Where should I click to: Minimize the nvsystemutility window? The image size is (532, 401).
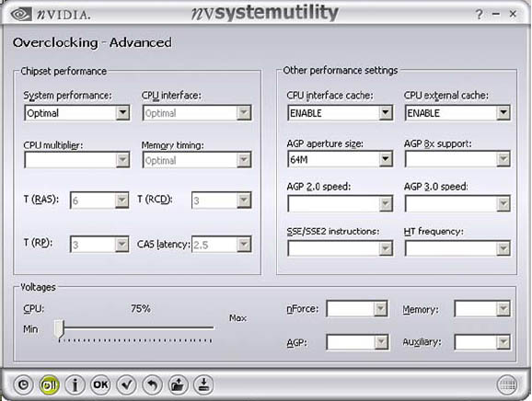tap(496, 14)
